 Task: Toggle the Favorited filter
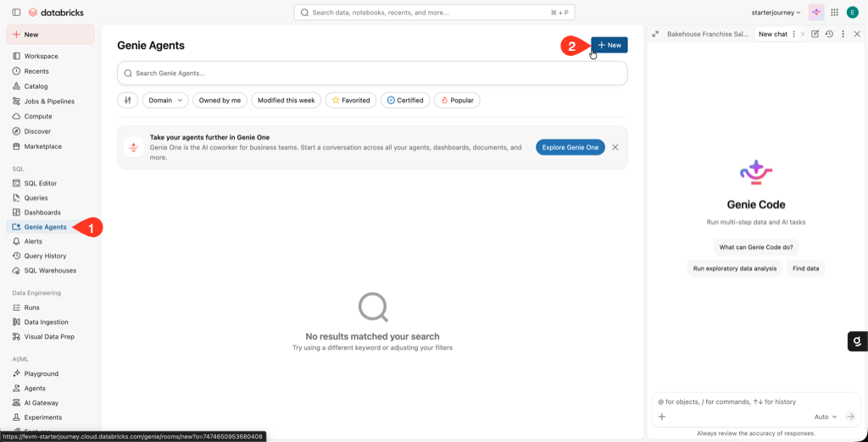pos(351,100)
